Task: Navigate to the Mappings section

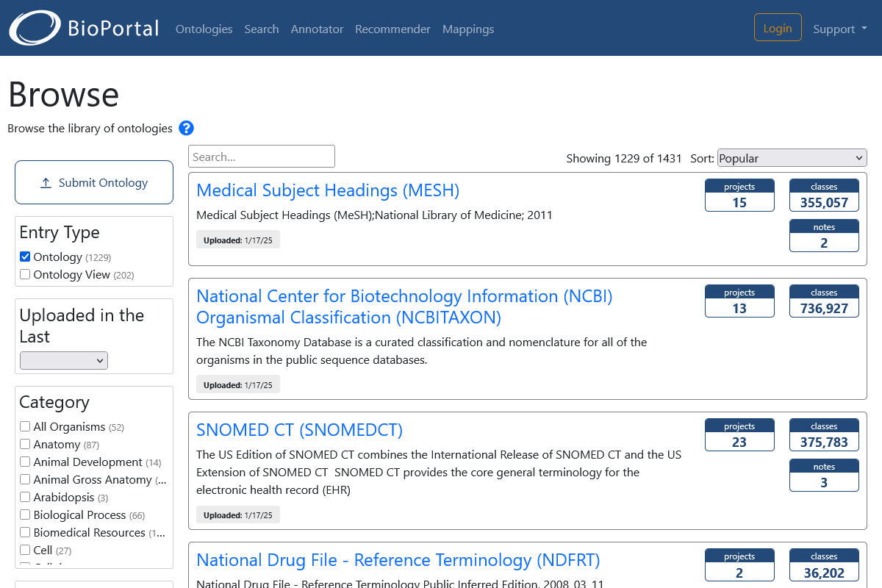Action: point(468,29)
